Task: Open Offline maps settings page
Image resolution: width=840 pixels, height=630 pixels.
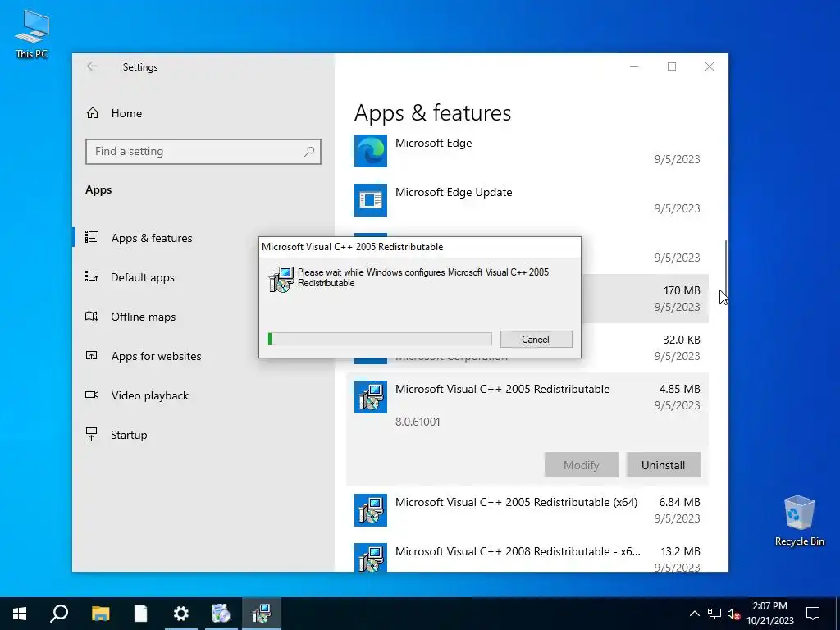Action: pos(143,317)
